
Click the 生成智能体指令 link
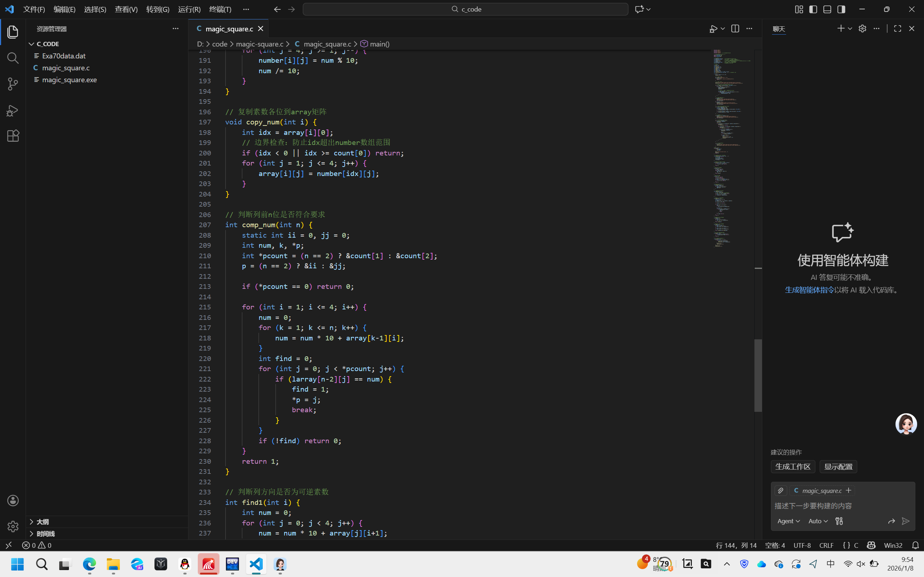[809, 290]
